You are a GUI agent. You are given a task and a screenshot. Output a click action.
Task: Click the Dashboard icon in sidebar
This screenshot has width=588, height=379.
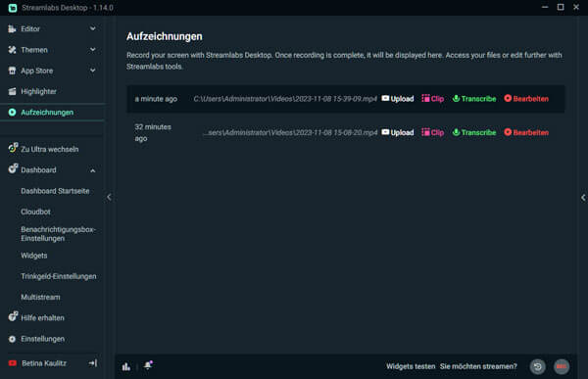(x=13, y=168)
